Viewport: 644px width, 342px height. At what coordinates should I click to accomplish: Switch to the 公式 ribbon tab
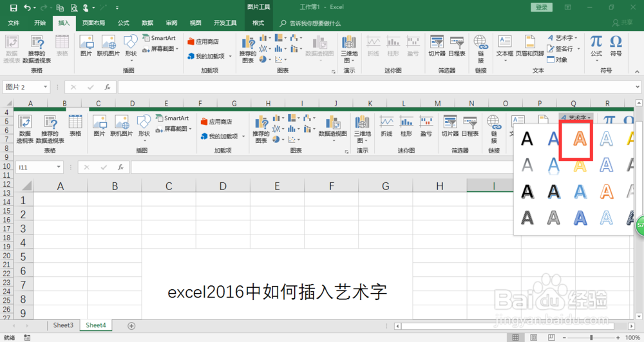point(124,23)
